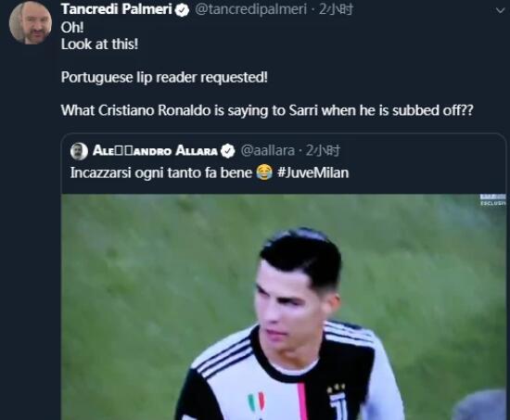Screen dimensions: 510x420
Task: Click the Alessandro Allara display name
Action: [x=155, y=151]
